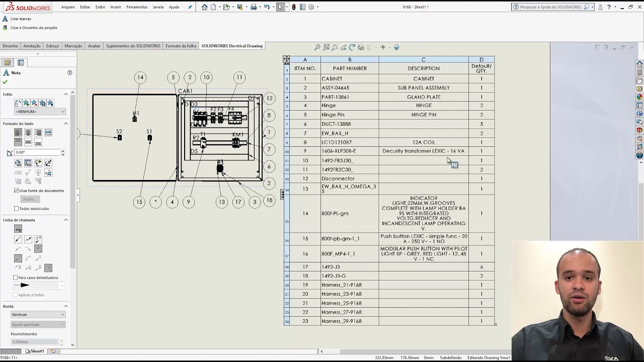The height and width of the screenshot is (362, 644).
Task: Click balloon 14 in drawing view
Action: pos(140,77)
